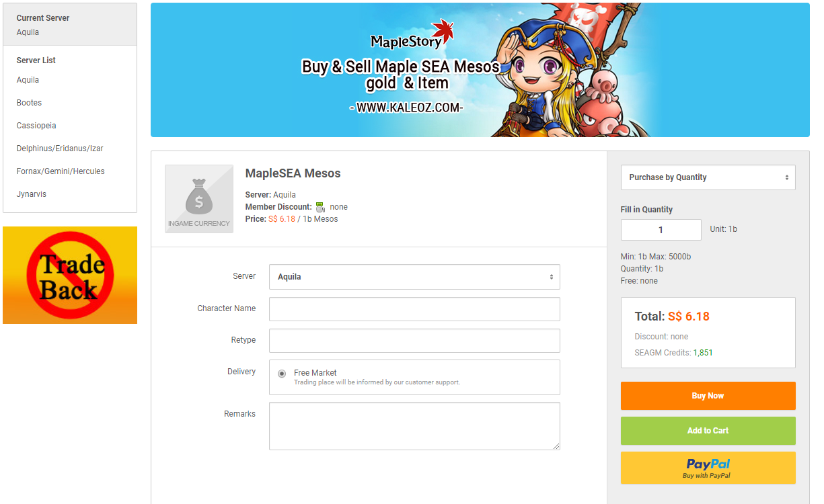The height and width of the screenshot is (504, 824).
Task: Select Delphinus/Eridanus/Izar server
Action: point(60,149)
